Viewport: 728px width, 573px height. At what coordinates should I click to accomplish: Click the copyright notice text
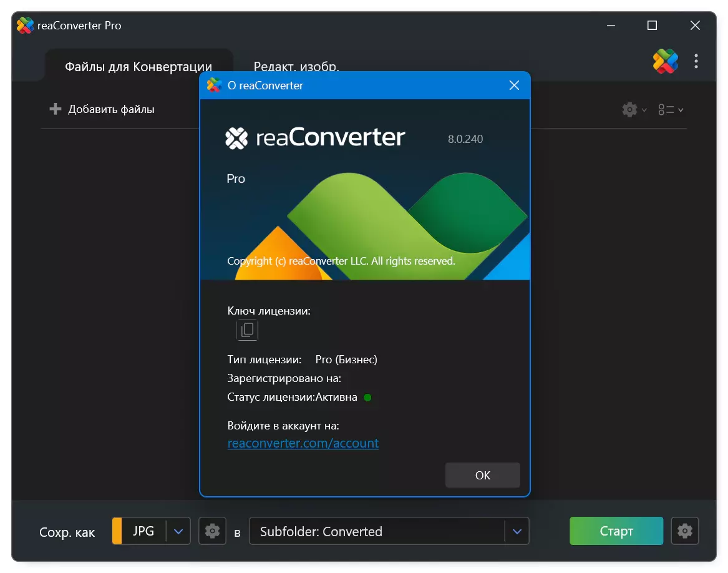pyautogui.click(x=341, y=261)
